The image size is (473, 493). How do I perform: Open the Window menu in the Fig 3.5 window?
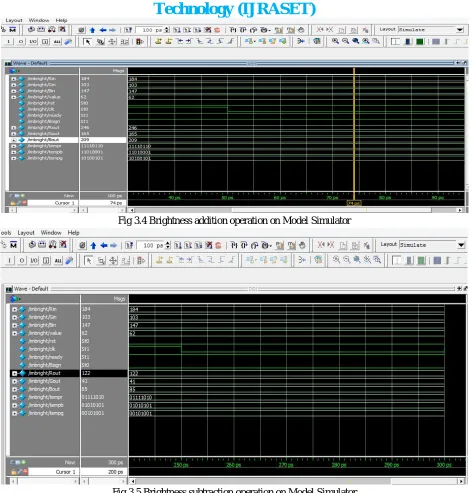point(51,233)
